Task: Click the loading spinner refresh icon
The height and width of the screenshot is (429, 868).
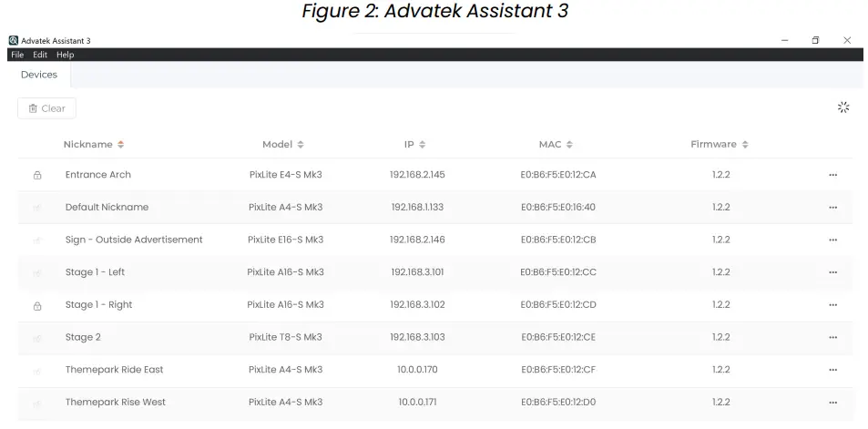Action: click(x=843, y=107)
